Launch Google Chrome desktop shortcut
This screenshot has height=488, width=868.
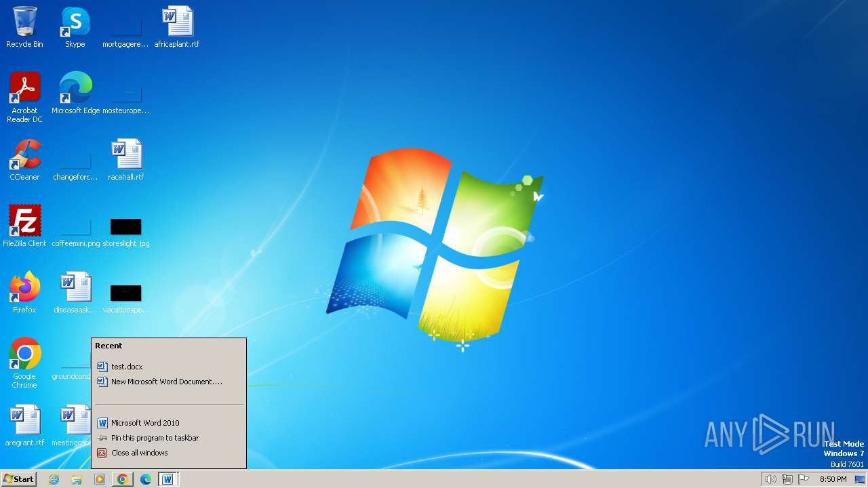click(x=24, y=363)
